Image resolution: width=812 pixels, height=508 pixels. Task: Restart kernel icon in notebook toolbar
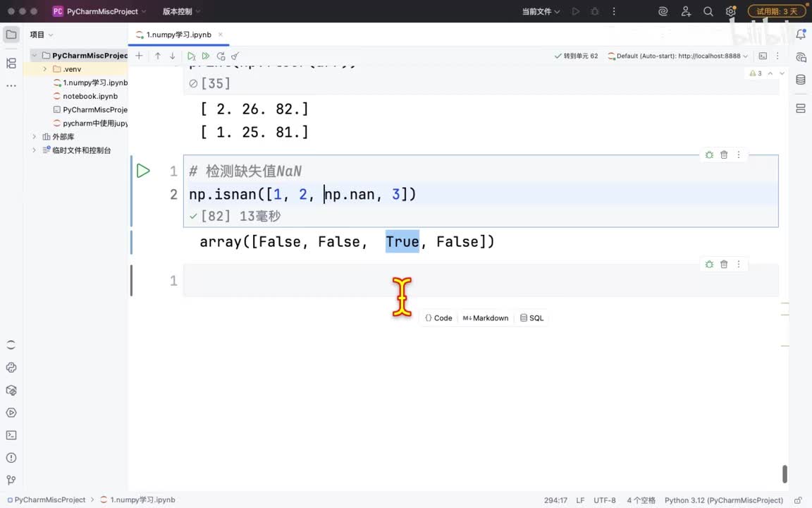coord(221,56)
